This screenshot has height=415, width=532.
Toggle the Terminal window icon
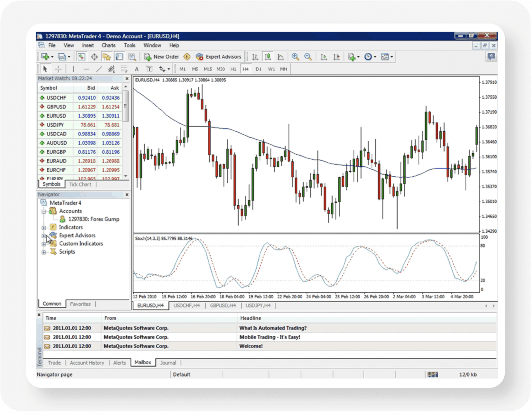[x=119, y=57]
